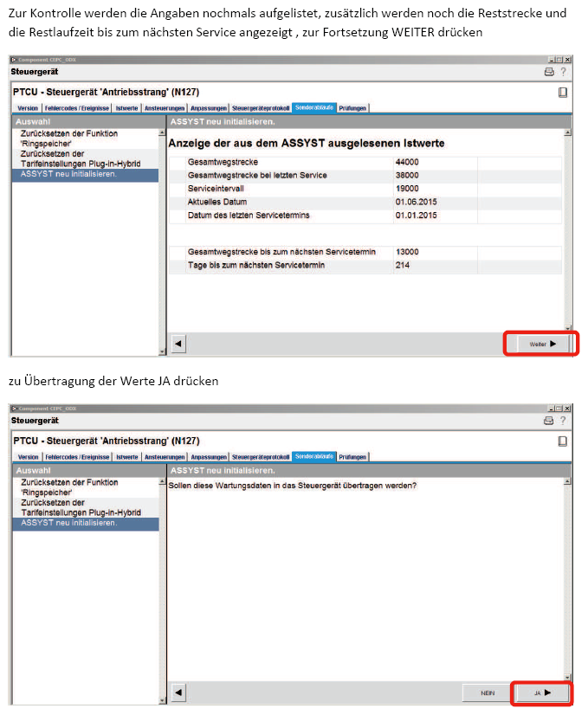Select 'ASSYST neu initialisieren.' list entry, Istwerte window

86,174
